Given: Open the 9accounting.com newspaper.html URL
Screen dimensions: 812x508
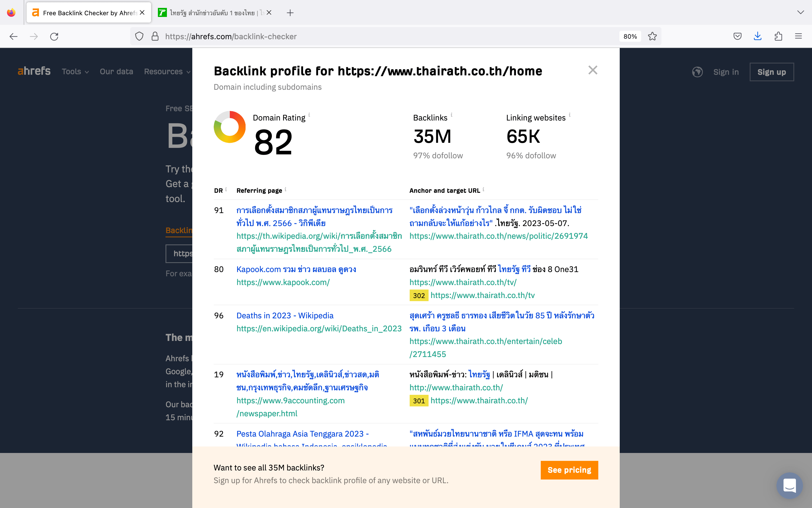Looking at the screenshot, I should [x=290, y=407].
